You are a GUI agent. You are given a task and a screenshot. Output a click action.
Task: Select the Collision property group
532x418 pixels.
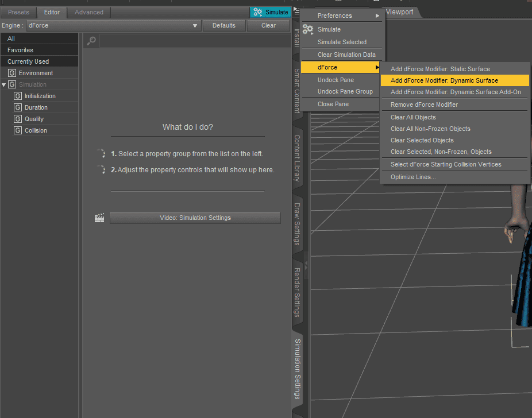[x=36, y=130]
